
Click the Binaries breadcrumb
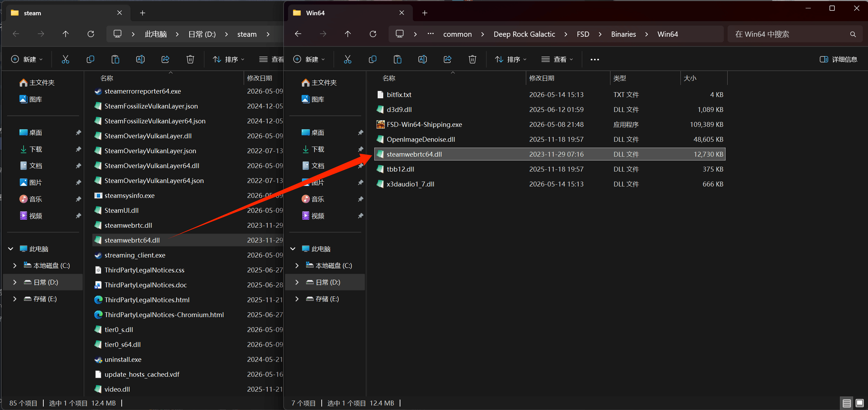[623, 34]
